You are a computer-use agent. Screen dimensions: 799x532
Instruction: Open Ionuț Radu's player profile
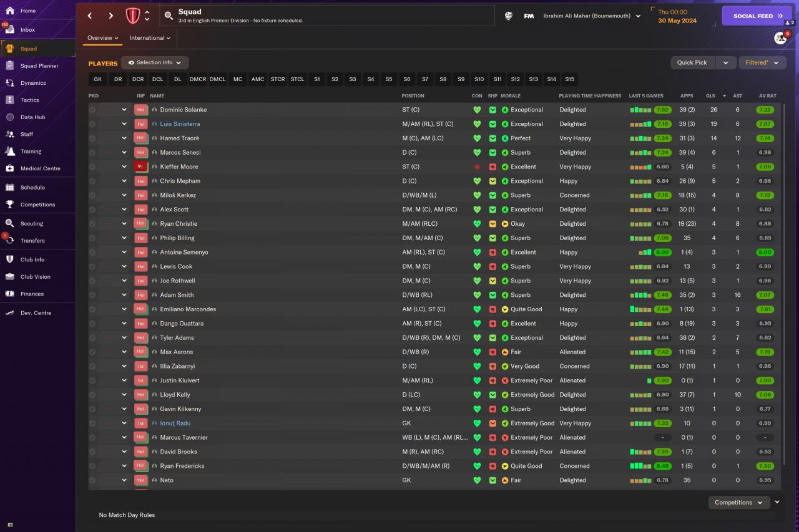point(175,423)
